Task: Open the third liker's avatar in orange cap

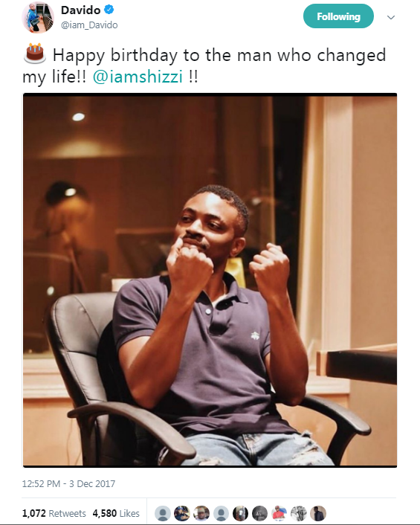Action: (201, 513)
